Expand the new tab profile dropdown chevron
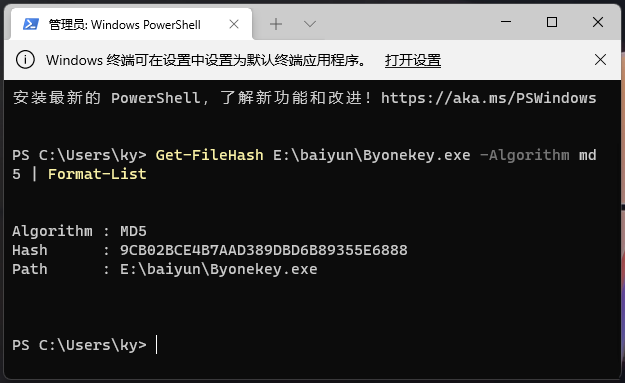This screenshot has height=383, width=625. [x=310, y=24]
